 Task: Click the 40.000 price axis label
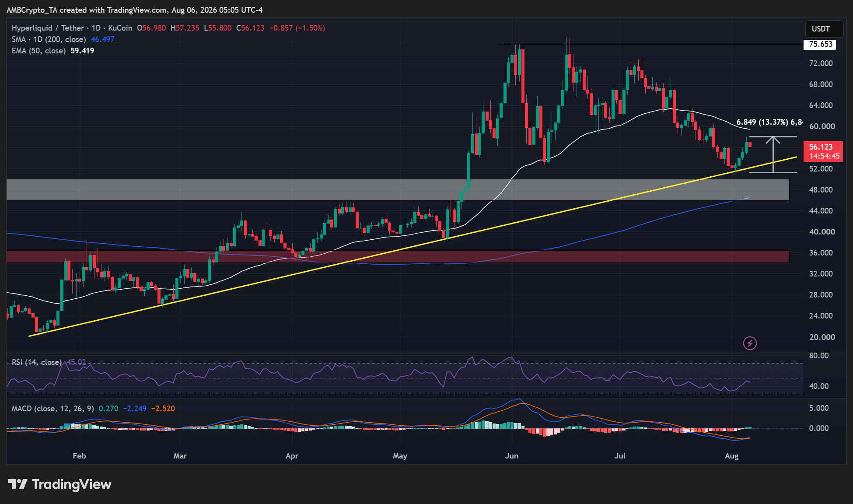point(822,232)
